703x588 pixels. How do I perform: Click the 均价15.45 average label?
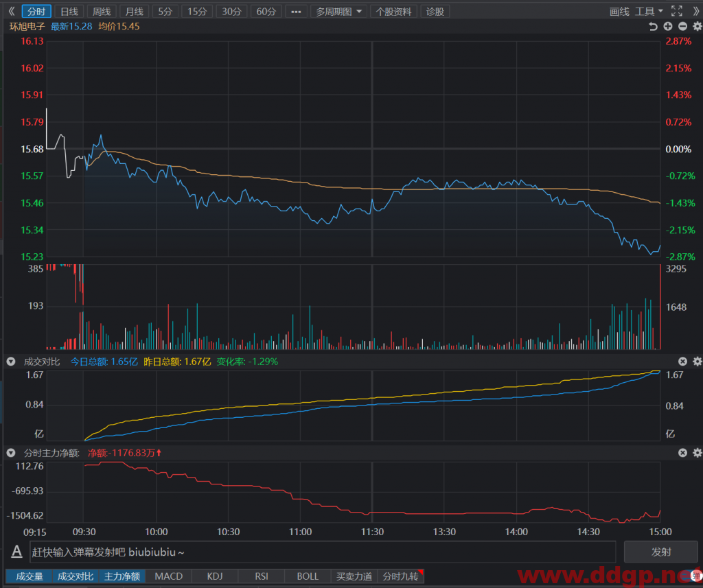pos(119,27)
